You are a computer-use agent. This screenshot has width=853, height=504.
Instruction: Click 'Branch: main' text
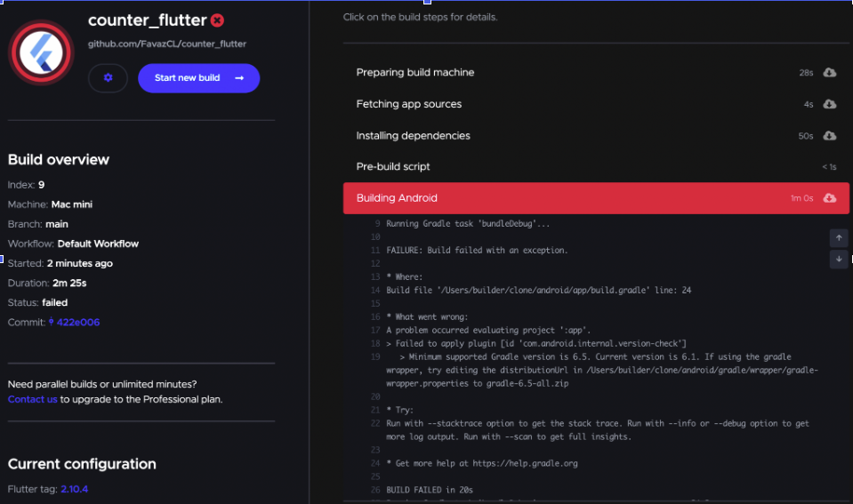pyautogui.click(x=37, y=224)
